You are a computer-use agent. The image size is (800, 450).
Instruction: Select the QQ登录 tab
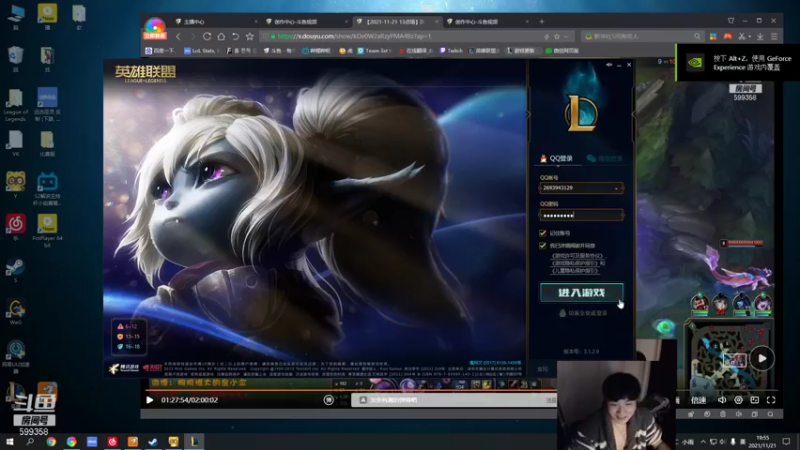[556, 158]
